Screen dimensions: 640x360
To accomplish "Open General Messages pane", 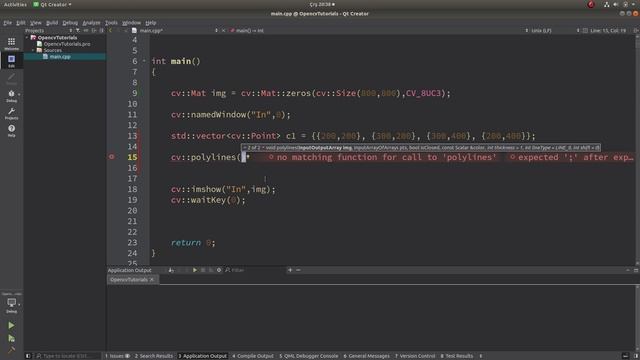I will 367,356.
